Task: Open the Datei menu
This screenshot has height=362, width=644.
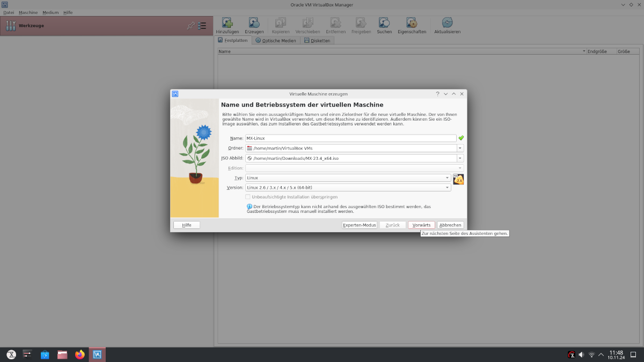Action: [9, 12]
